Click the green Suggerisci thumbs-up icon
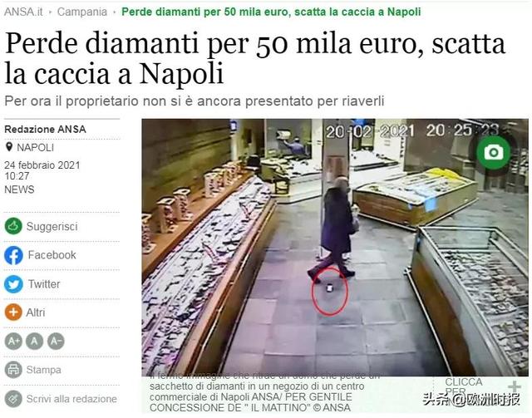This screenshot has height=418, width=532. point(13,226)
